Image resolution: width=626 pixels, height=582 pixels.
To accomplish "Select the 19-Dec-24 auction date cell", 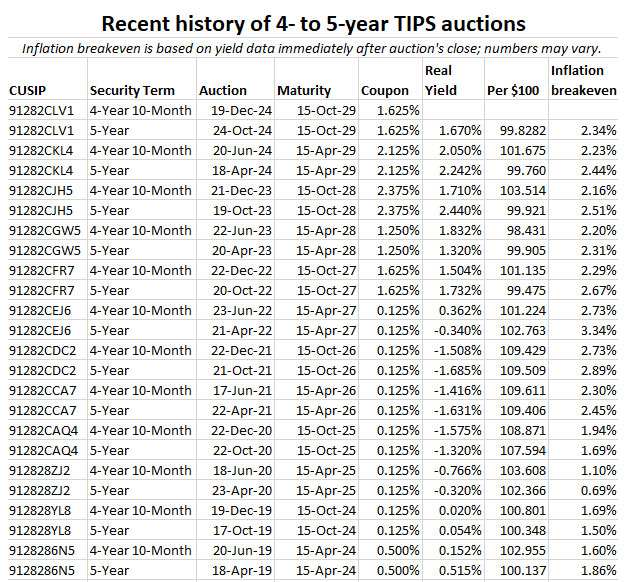I will 238,109.
